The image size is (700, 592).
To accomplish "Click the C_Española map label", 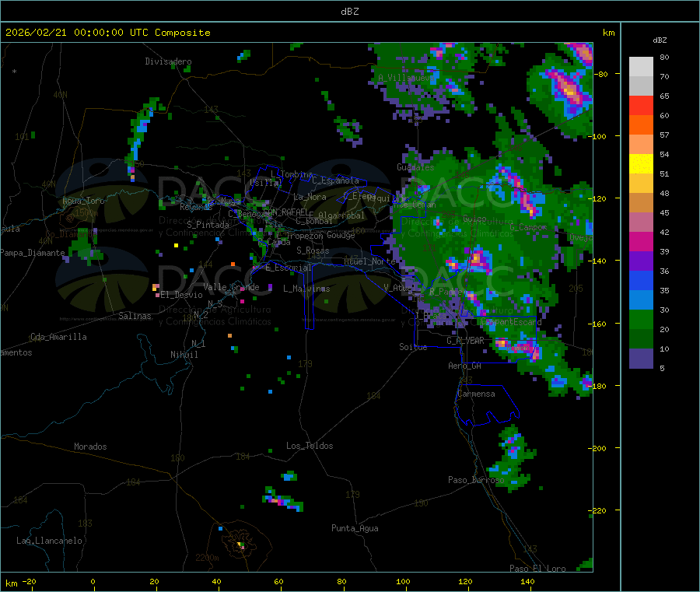I will pos(336,180).
